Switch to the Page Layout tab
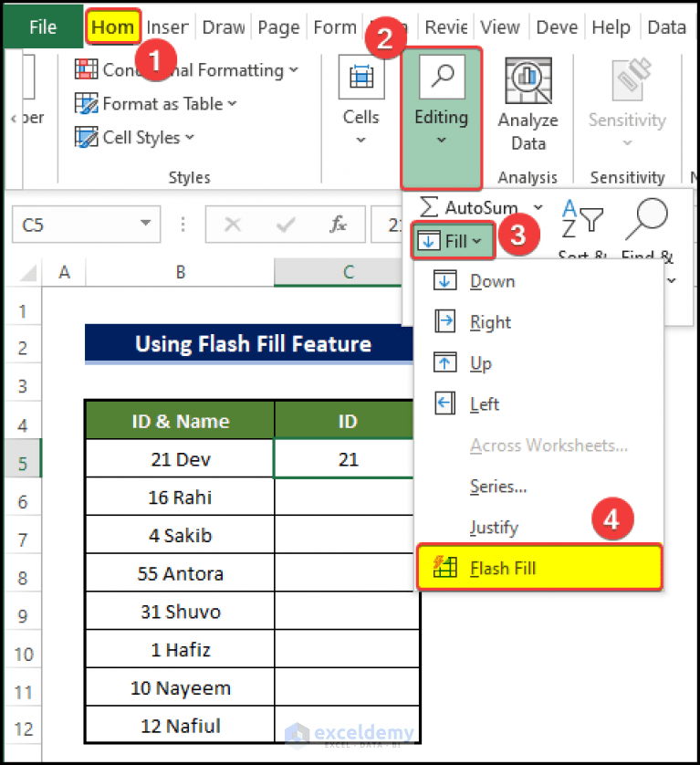The width and height of the screenshot is (700, 765). (278, 27)
